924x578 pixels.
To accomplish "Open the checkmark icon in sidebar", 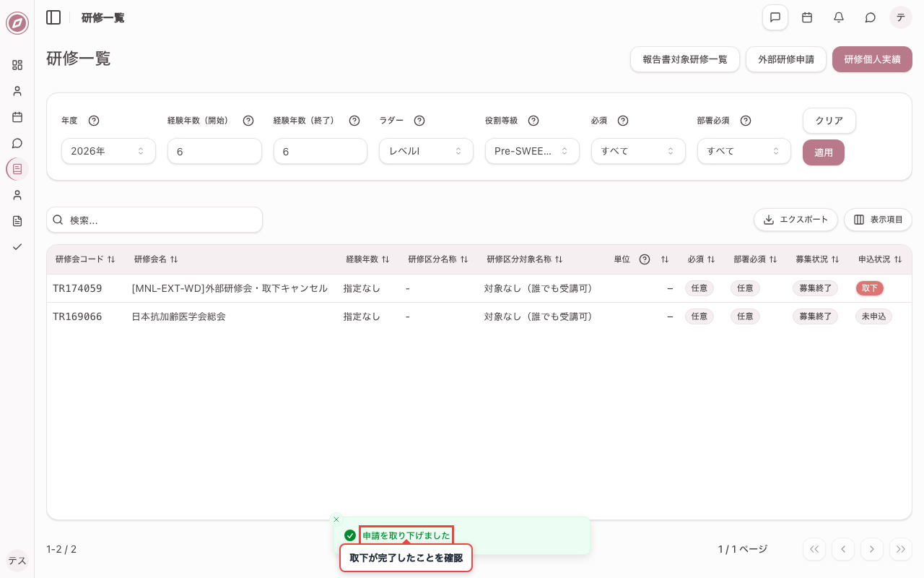I will point(17,247).
